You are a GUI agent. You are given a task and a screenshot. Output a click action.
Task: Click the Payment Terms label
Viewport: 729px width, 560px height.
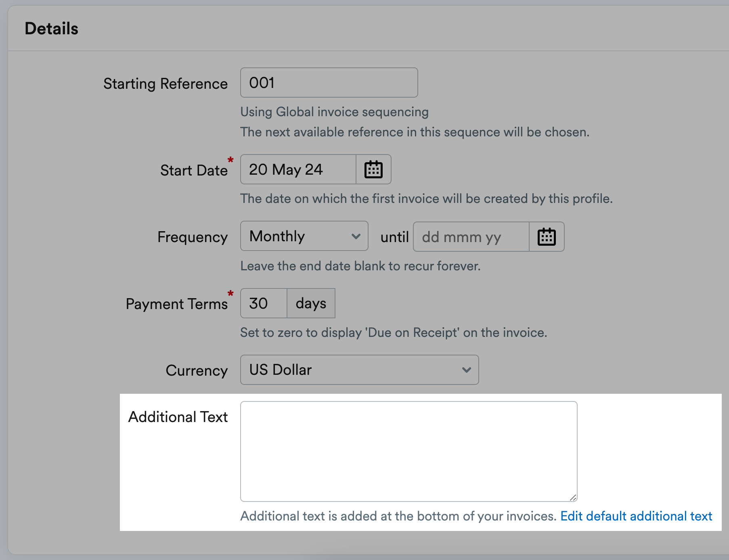(x=177, y=304)
